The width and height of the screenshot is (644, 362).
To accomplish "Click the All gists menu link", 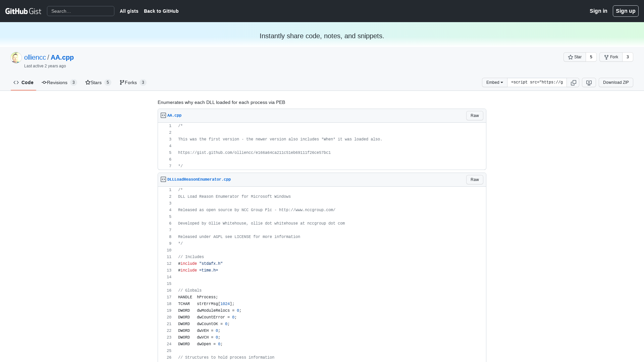I will [x=129, y=11].
